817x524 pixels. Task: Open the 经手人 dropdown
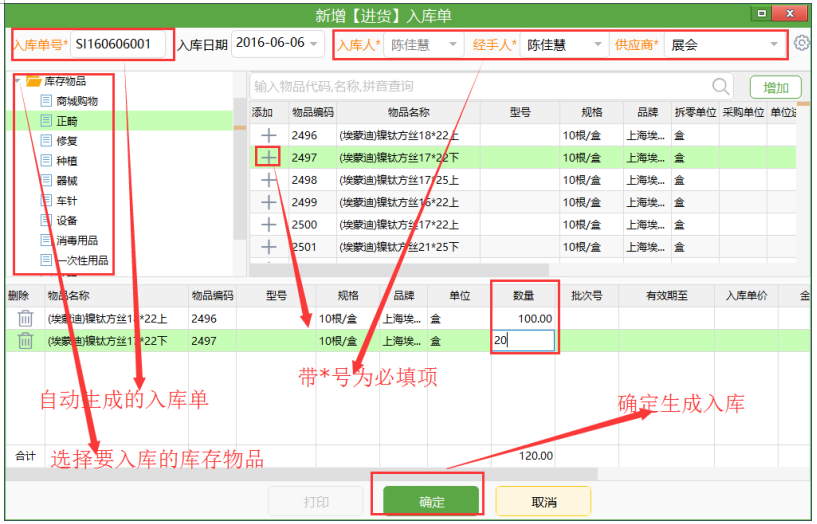point(597,45)
